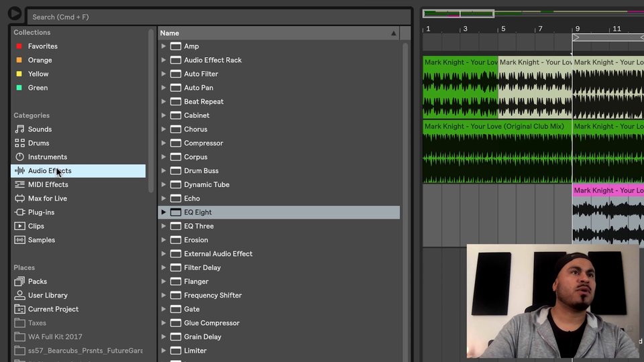Expand the Audio Effect Rack presets
This screenshot has height=362, width=644.
[164, 60]
